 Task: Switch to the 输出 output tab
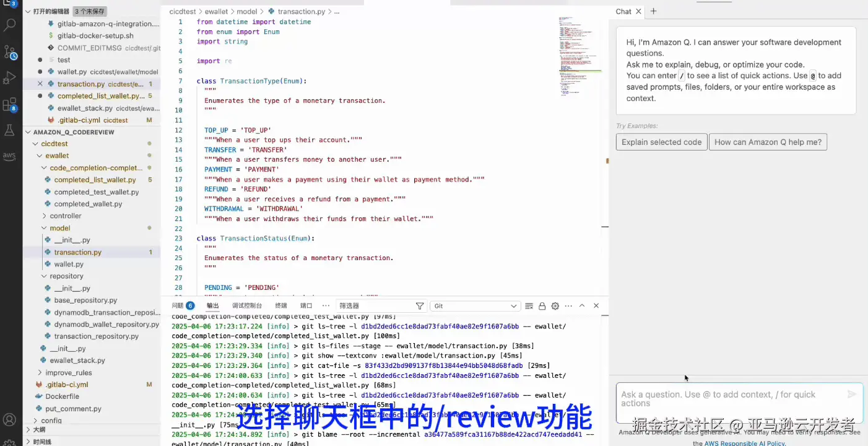213,306
